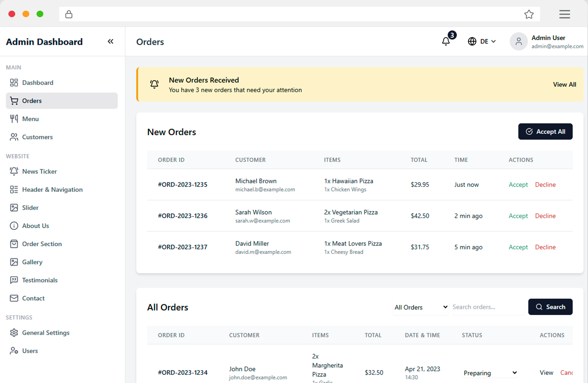Open General Settings in sidebar
Image resolution: width=588 pixels, height=383 pixels.
(x=46, y=333)
